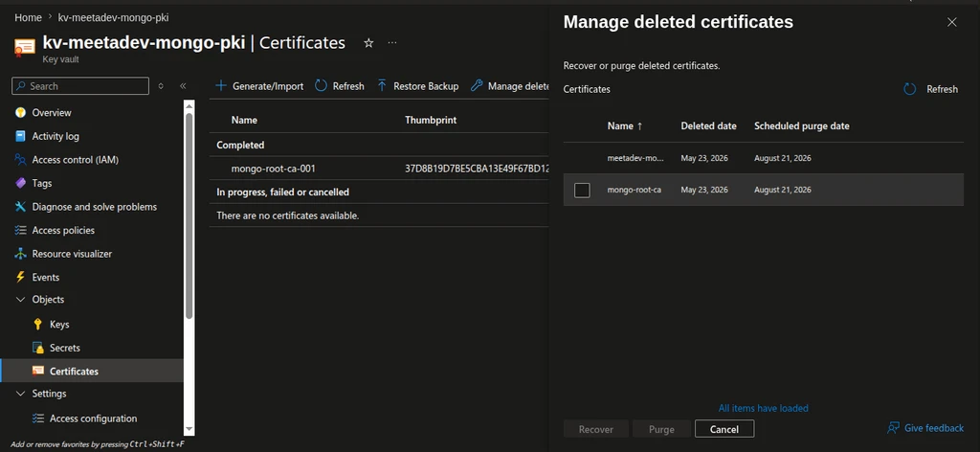Image resolution: width=980 pixels, height=452 pixels.
Task: Go to Home breadcrumb
Action: point(28,17)
